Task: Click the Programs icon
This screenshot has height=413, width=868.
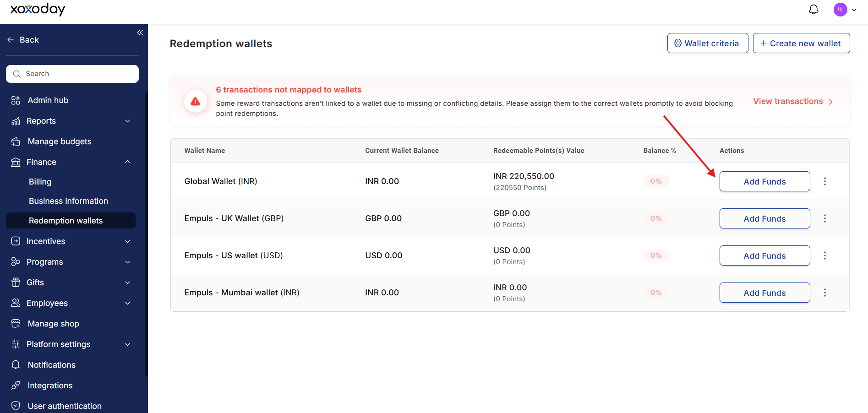Action: [x=16, y=261]
